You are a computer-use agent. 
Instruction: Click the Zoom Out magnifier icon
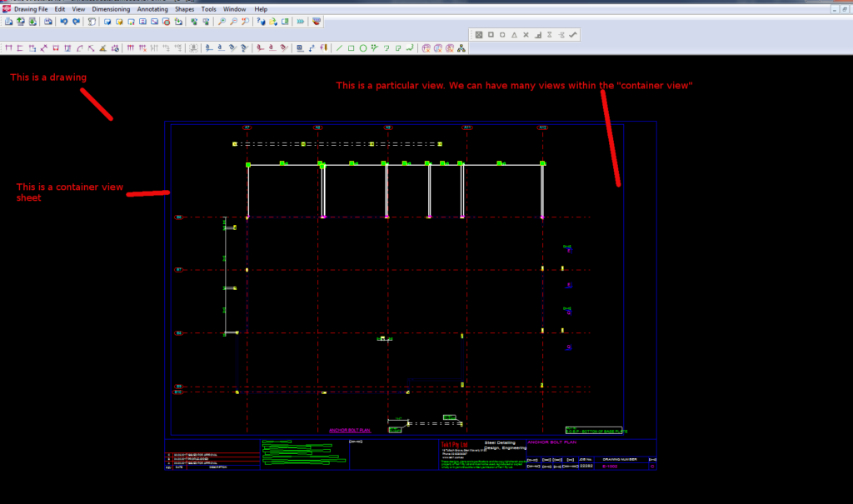pyautogui.click(x=234, y=22)
